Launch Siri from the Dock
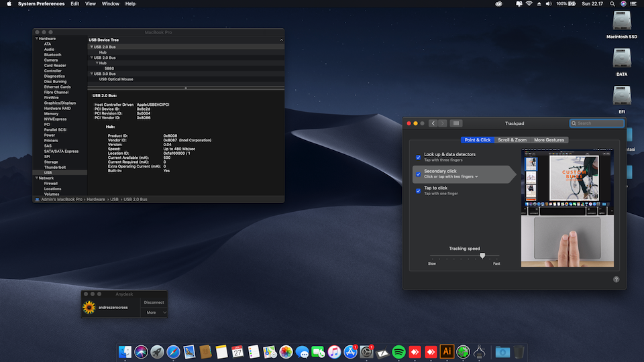Image resolution: width=644 pixels, height=362 pixels. [141, 352]
